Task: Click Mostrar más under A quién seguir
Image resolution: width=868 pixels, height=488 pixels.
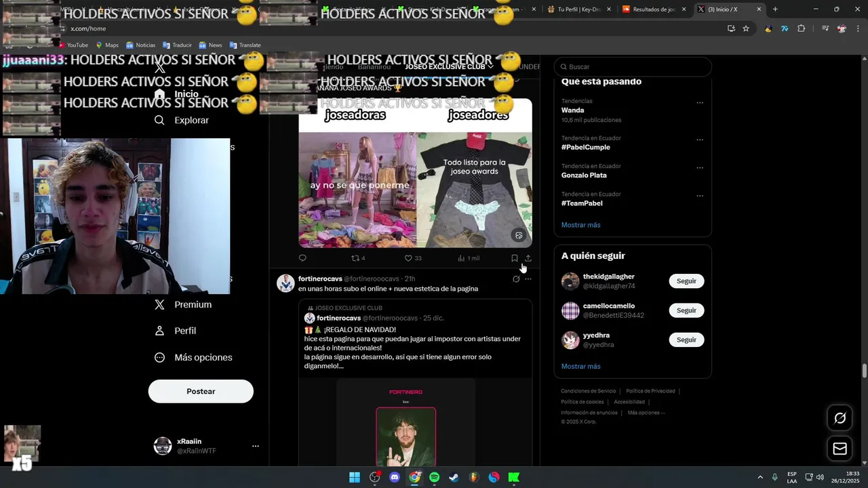Action: coord(580,367)
